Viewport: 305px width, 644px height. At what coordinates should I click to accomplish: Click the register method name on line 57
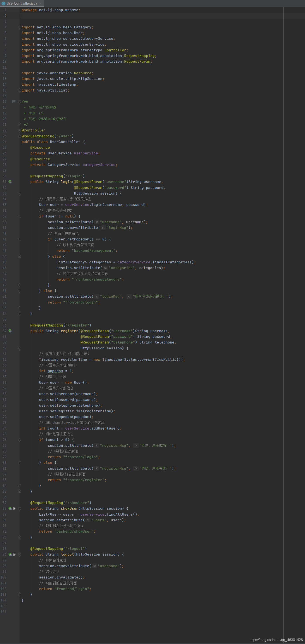coord(69,331)
